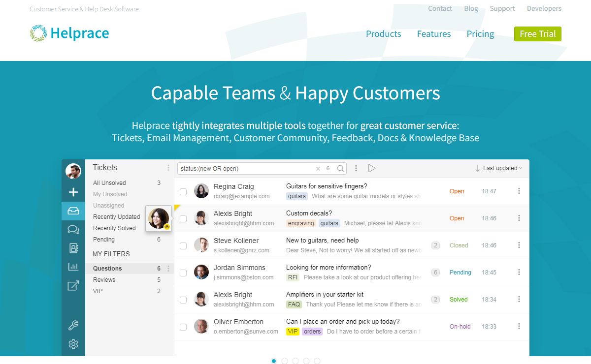Open the Products menu
This screenshot has height=364, width=591.
[383, 34]
